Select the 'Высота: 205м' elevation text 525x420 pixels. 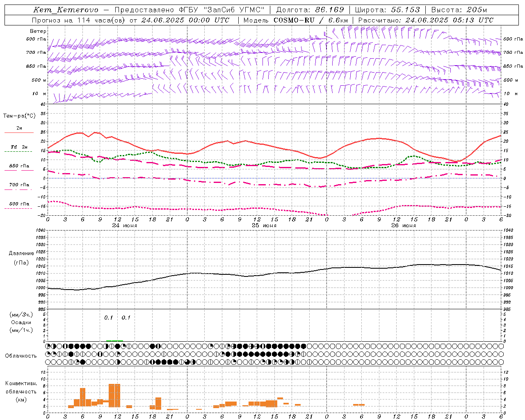[459, 10]
